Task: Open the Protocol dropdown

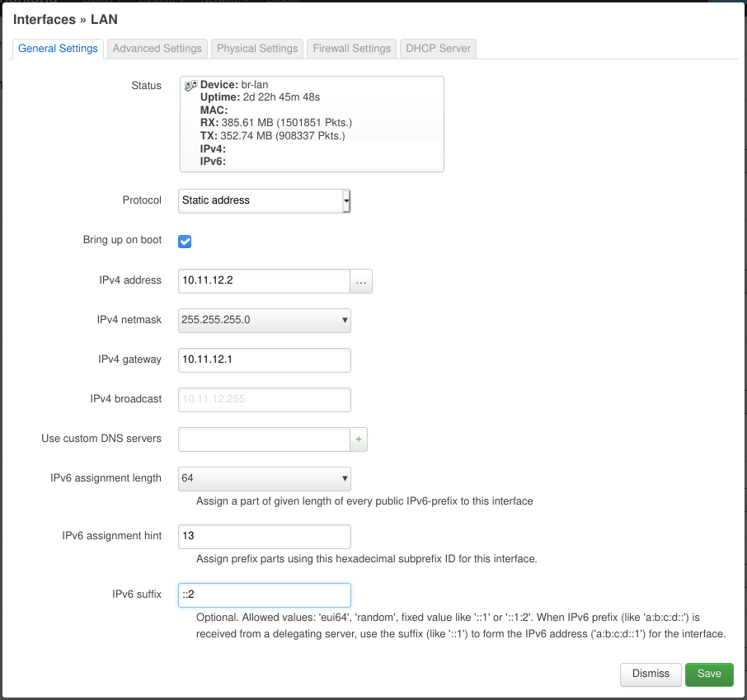Action: [x=265, y=200]
